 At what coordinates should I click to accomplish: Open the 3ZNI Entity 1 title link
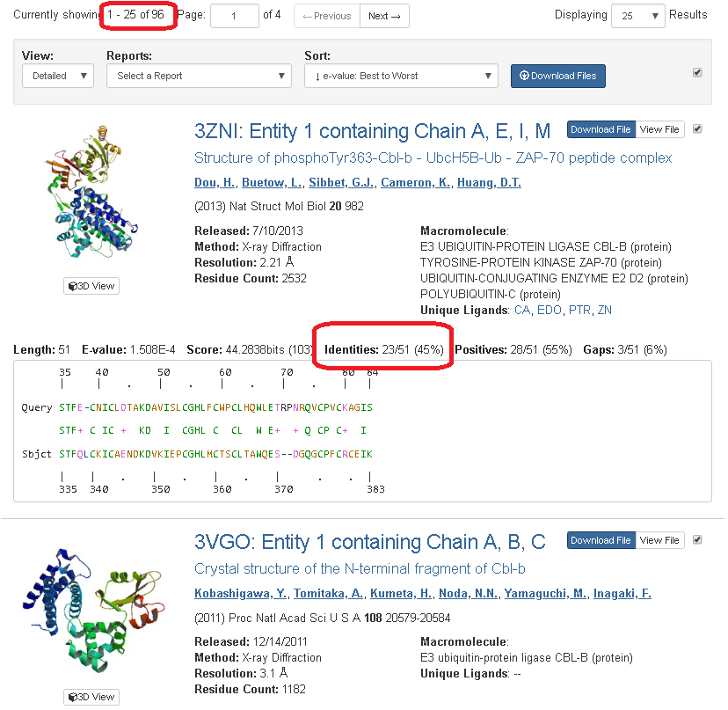(x=373, y=131)
